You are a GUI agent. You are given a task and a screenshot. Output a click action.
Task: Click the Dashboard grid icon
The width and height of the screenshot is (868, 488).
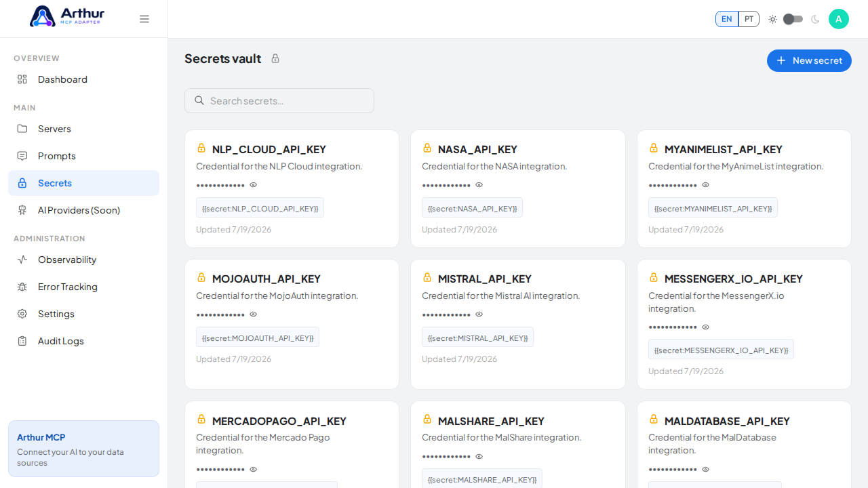click(22, 79)
